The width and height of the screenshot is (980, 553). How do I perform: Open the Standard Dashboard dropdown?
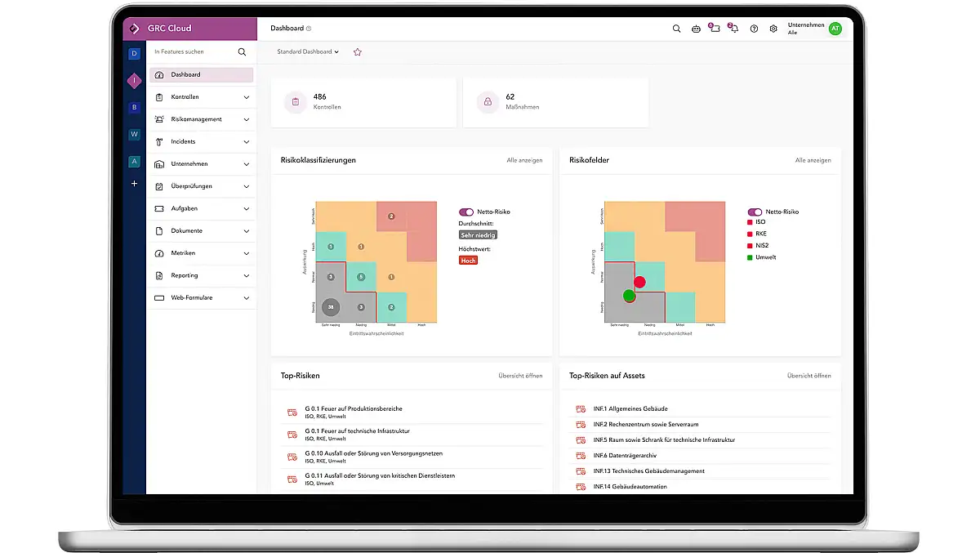[x=308, y=51]
